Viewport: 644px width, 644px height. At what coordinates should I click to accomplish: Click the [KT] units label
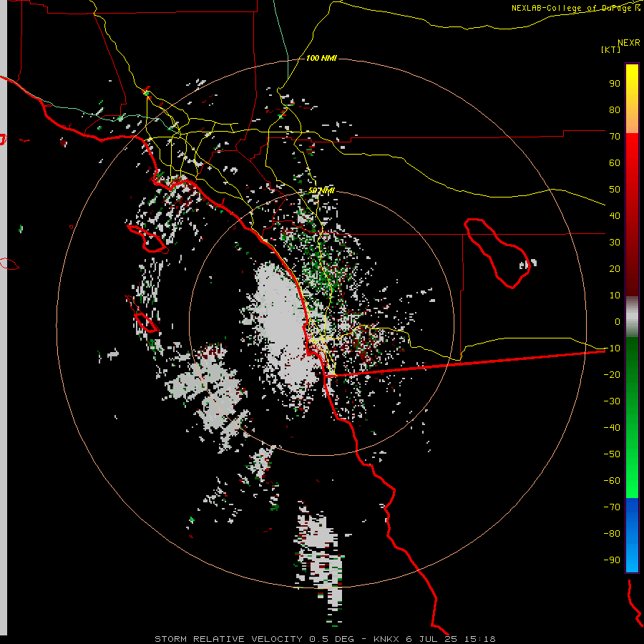[611, 49]
